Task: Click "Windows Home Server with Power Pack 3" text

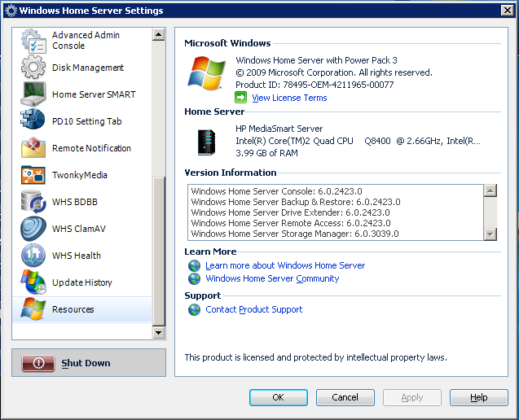Action: click(316, 60)
